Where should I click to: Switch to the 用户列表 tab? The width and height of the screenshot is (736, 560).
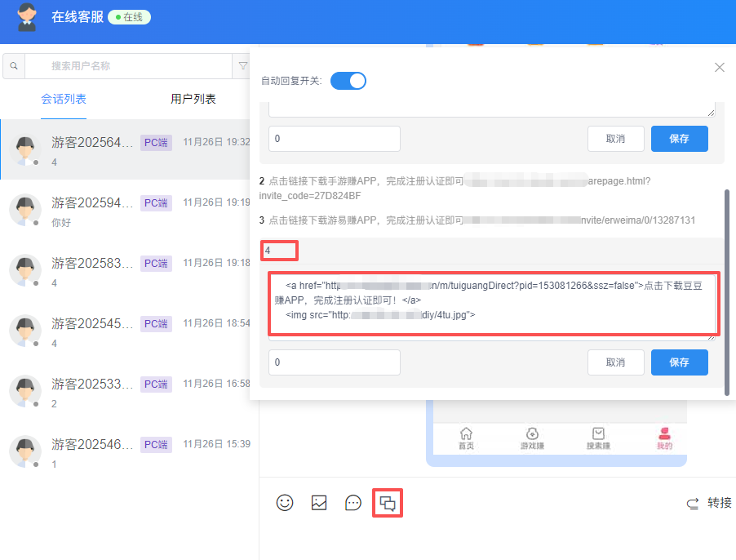tap(193, 100)
